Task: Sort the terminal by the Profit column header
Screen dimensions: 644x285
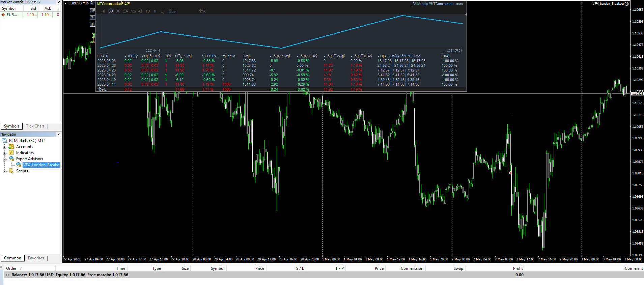Action: coord(517,268)
